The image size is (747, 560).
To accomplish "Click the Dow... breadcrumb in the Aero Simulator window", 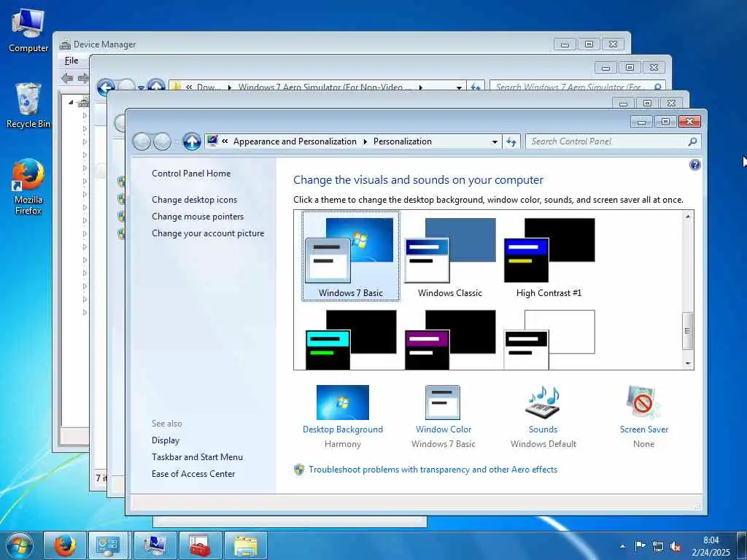I will point(209,87).
